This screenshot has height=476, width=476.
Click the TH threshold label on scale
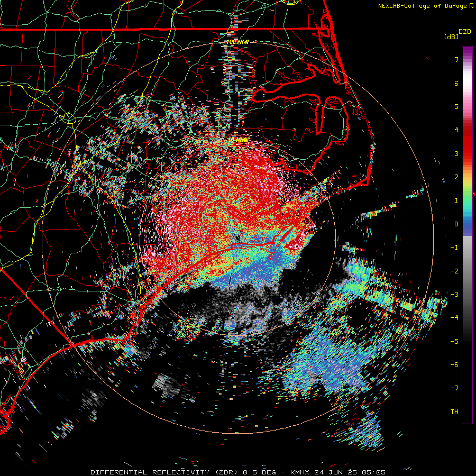coord(454,412)
